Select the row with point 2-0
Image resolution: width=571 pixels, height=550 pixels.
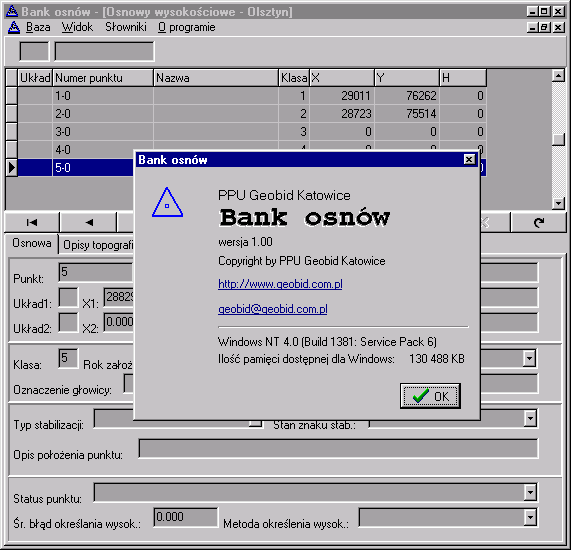tap(246, 114)
